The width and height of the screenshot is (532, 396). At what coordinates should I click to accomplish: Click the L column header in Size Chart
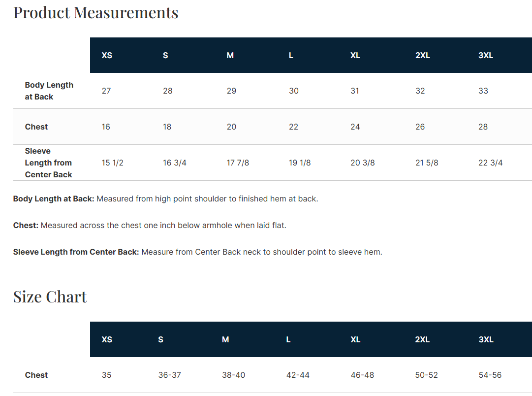click(288, 340)
